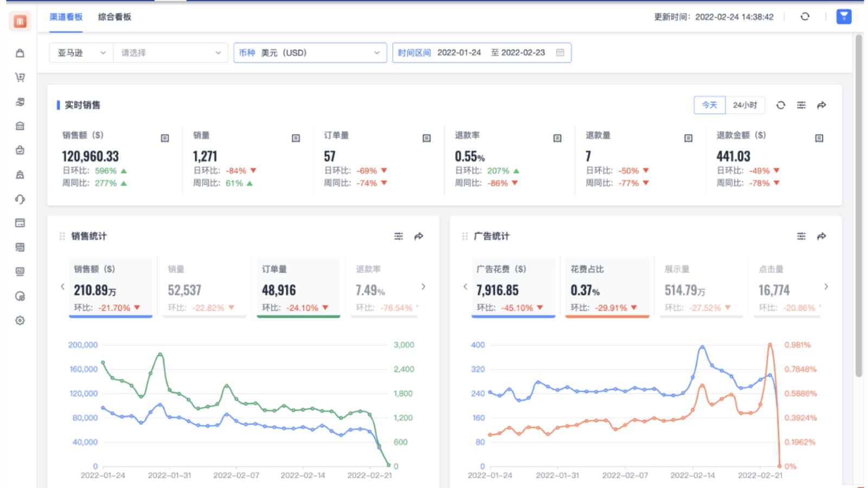Toggle the 订单量 metric card in 销售统计
Image resolution: width=868 pixels, height=488 pixels.
(x=298, y=287)
